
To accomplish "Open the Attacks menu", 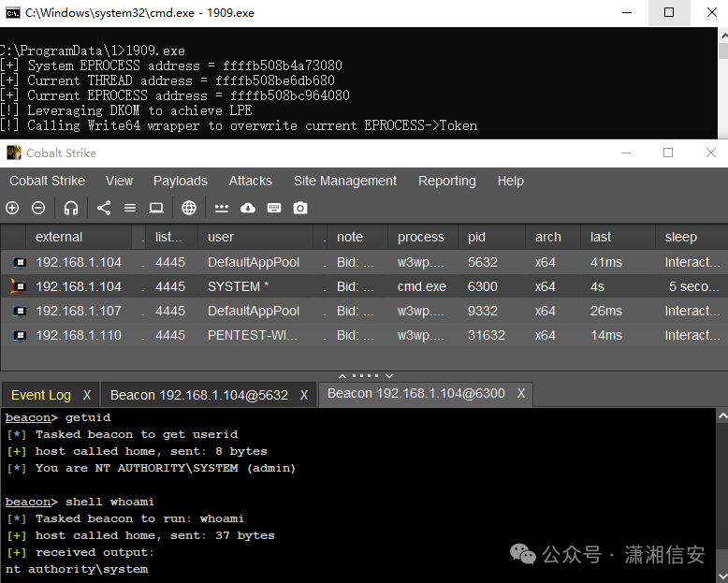I will tap(250, 181).
